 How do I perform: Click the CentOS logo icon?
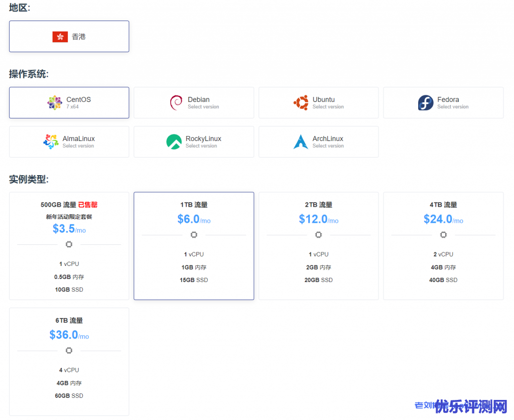pos(55,103)
